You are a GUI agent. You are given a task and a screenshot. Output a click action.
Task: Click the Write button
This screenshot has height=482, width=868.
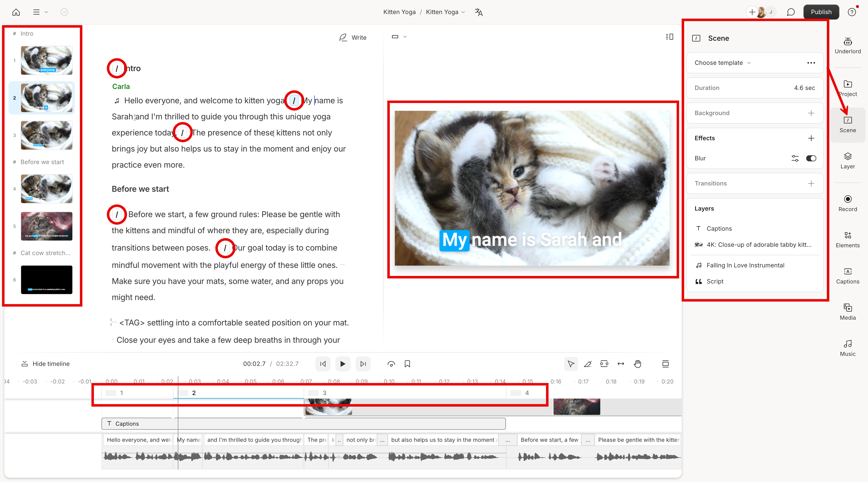click(x=352, y=37)
